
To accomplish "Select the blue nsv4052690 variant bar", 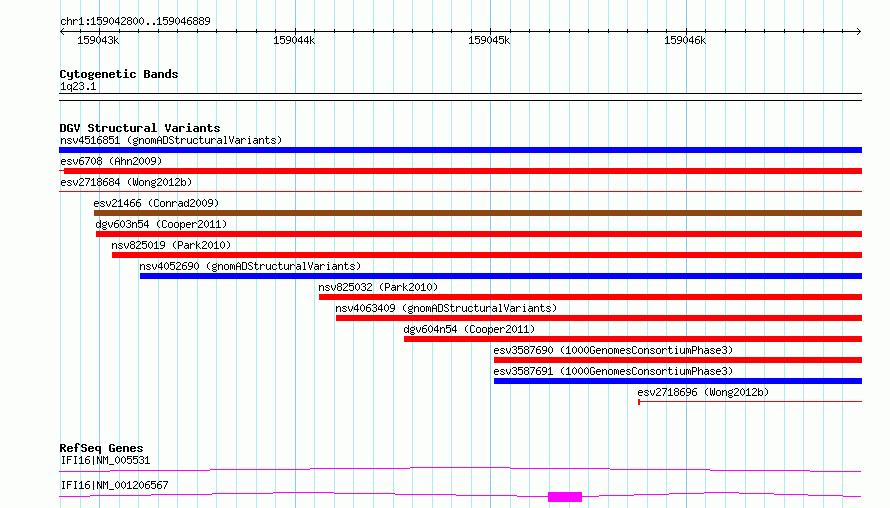I will click(501, 276).
